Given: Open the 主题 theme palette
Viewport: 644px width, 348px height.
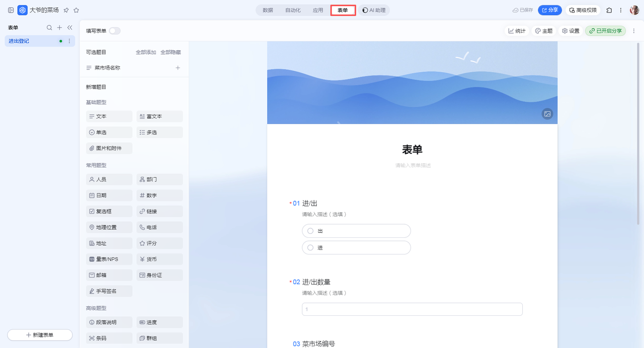Looking at the screenshot, I should tap(543, 31).
